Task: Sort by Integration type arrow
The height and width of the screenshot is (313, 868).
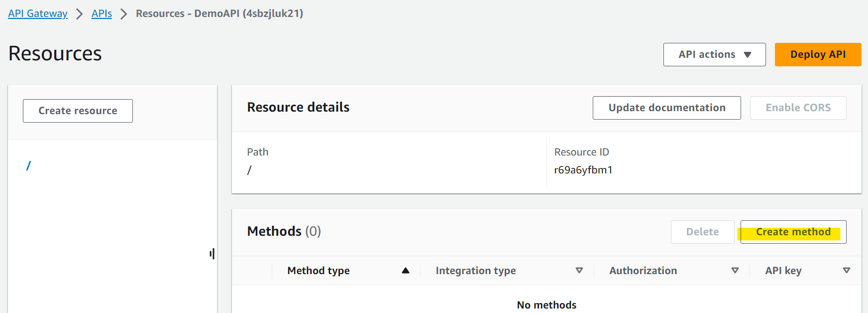Action: coord(579,271)
